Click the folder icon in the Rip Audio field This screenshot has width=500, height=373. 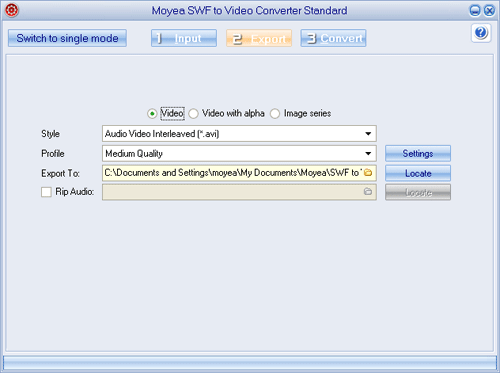pyautogui.click(x=368, y=192)
